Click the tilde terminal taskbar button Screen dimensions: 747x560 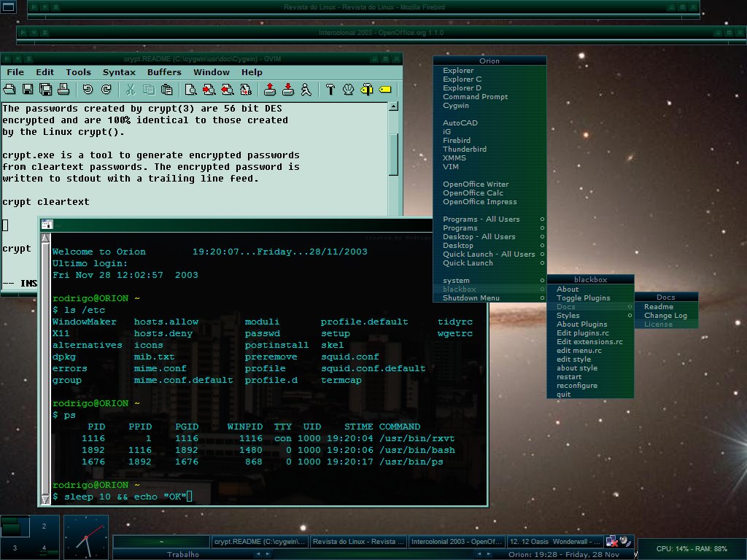click(x=161, y=542)
